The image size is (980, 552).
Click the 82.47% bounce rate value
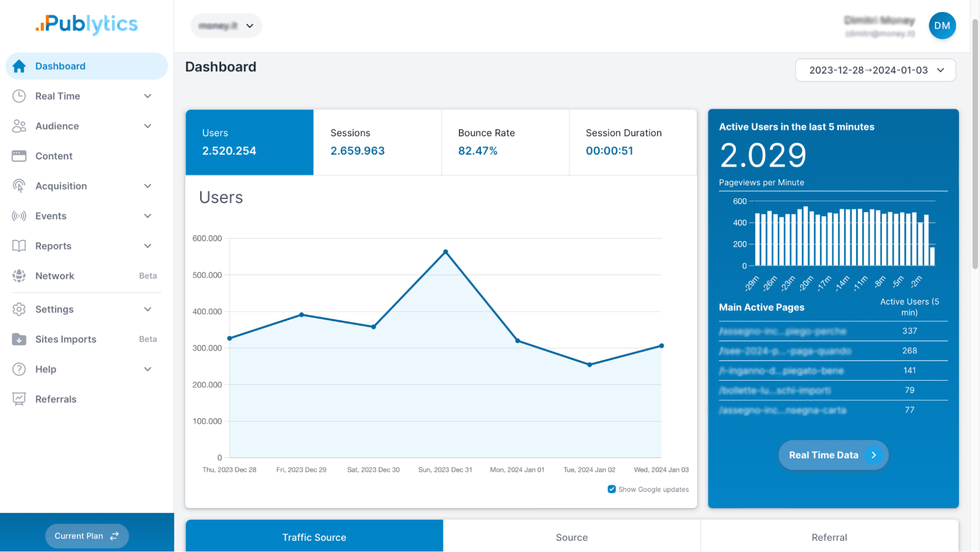click(x=477, y=151)
